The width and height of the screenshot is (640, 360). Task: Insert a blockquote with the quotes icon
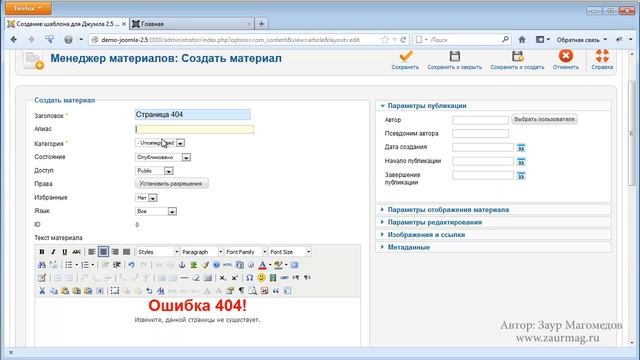click(276, 291)
